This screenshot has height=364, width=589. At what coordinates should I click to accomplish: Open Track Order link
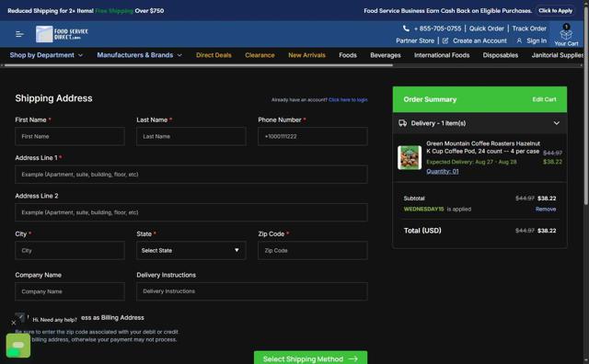click(529, 28)
